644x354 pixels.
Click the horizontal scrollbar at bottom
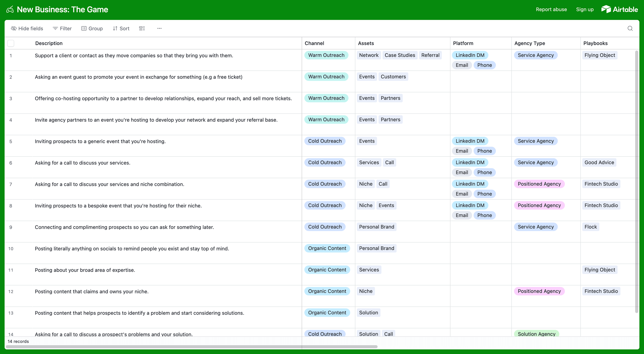point(192,347)
